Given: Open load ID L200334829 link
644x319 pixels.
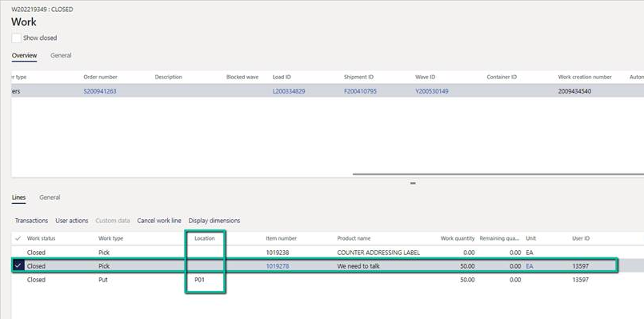Looking at the screenshot, I should point(289,91).
